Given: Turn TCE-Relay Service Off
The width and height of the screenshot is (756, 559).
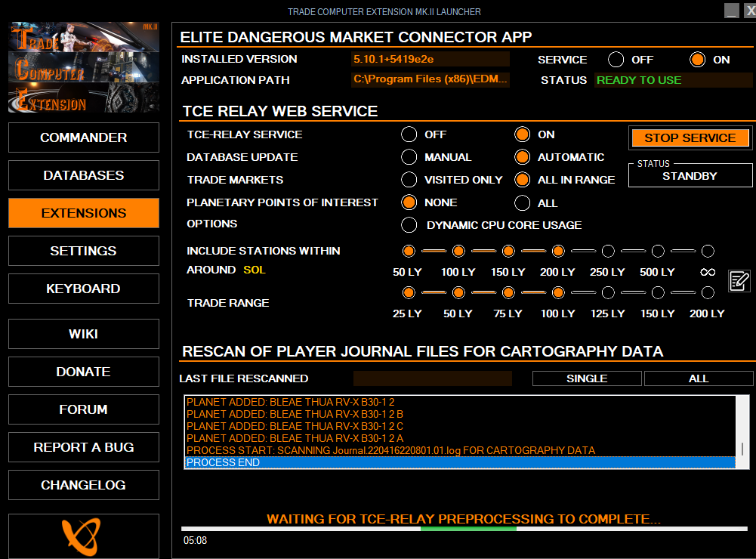Looking at the screenshot, I should tap(409, 134).
